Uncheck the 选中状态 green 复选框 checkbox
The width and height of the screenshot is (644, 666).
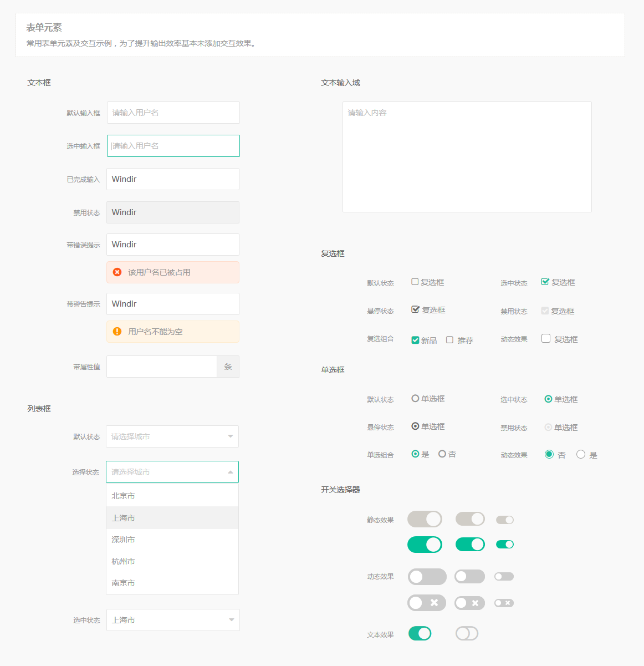(545, 282)
